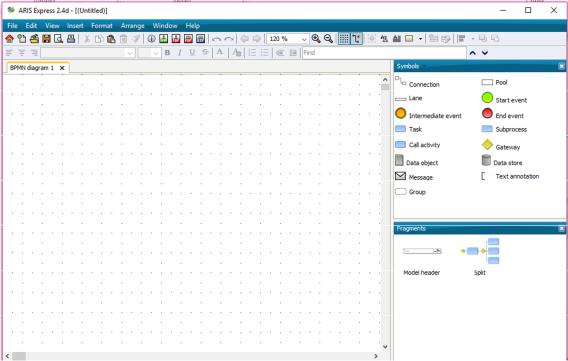
Task: Create a new model with toolbar icon
Action: [x=22, y=39]
